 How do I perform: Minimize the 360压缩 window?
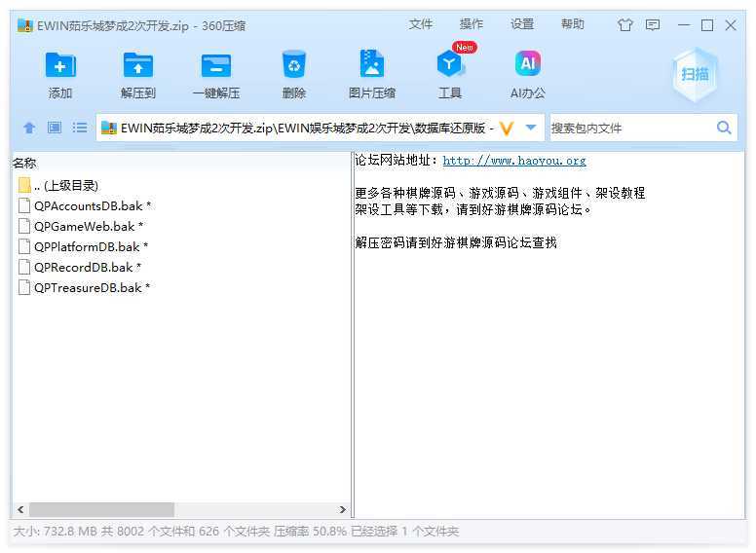click(684, 25)
